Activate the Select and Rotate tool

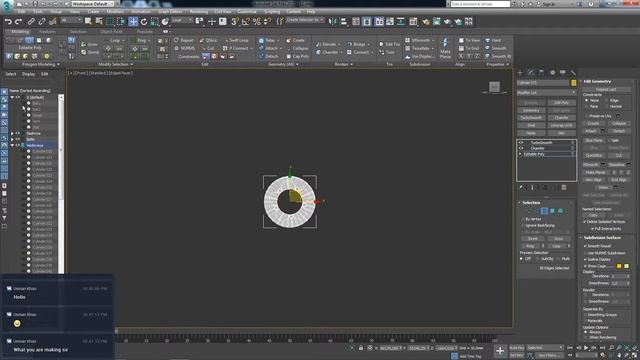144,22
